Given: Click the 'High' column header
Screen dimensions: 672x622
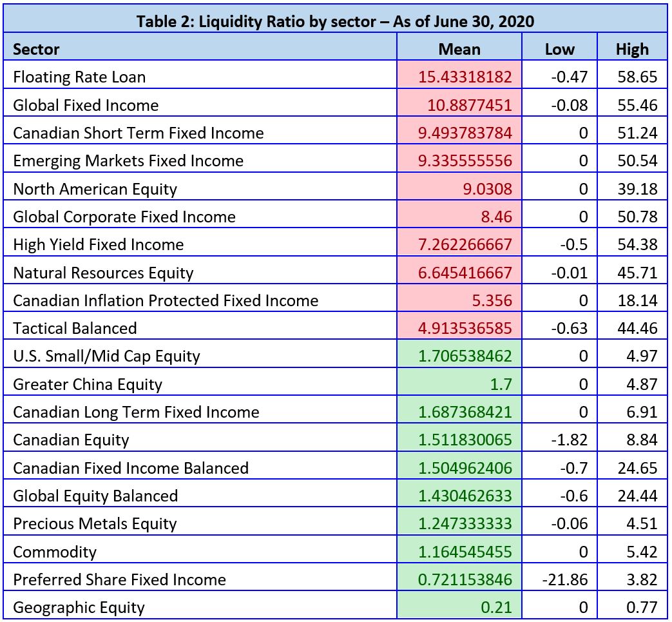Looking at the screenshot, I should 631,49.
